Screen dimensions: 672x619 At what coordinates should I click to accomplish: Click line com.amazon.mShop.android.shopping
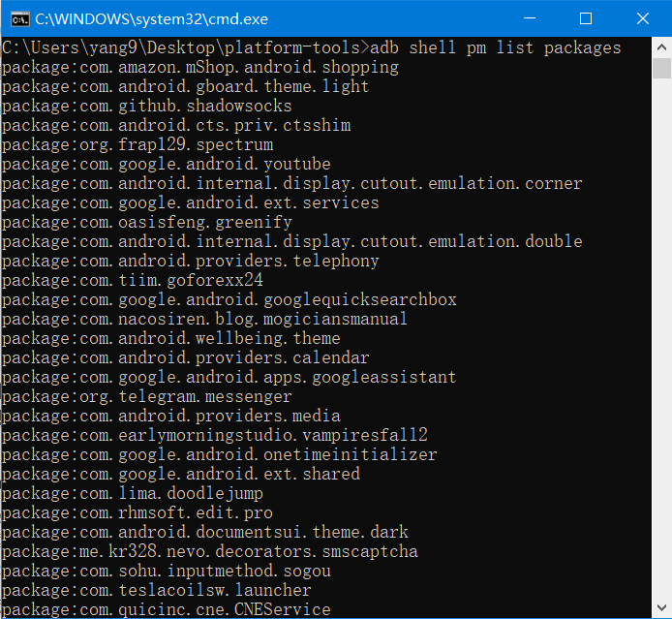[200, 67]
